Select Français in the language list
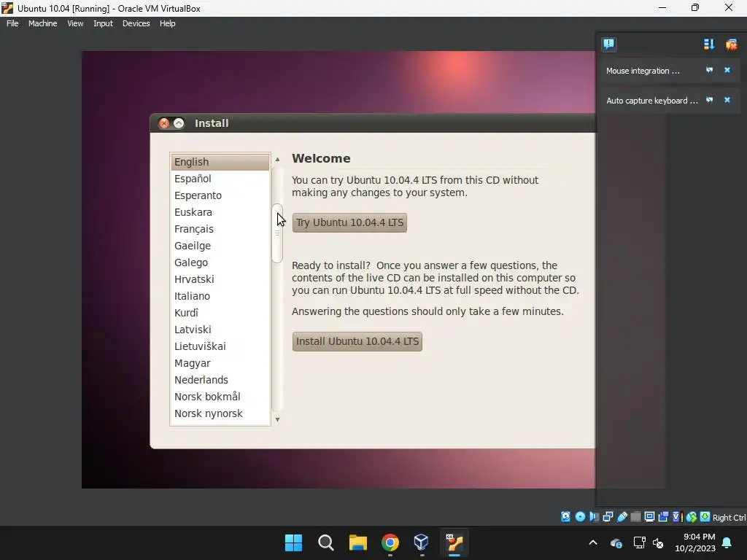 click(220, 229)
